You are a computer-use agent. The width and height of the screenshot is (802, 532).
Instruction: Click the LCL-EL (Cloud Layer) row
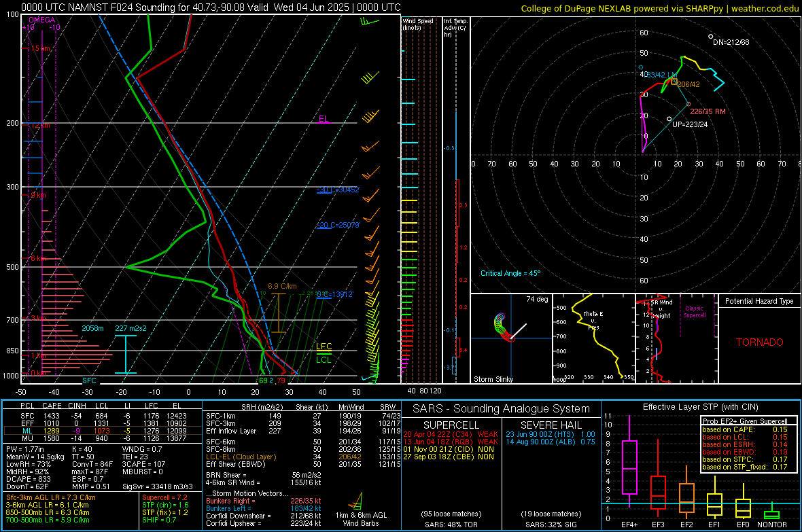click(x=303, y=457)
